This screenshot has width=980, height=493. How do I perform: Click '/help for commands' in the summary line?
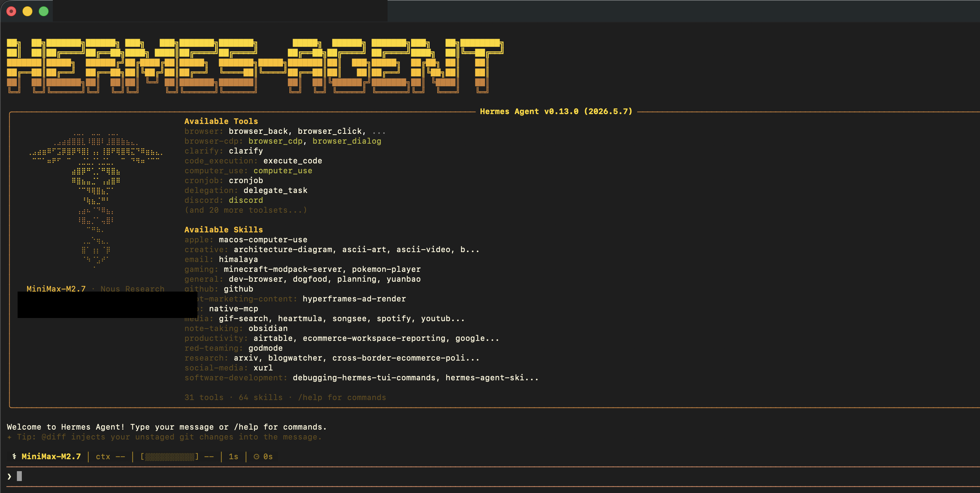(x=342, y=398)
